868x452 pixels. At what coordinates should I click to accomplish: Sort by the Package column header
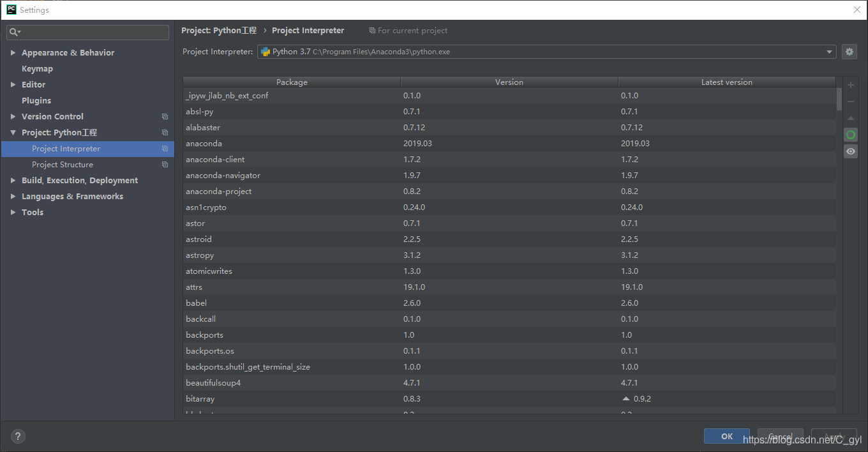point(292,82)
